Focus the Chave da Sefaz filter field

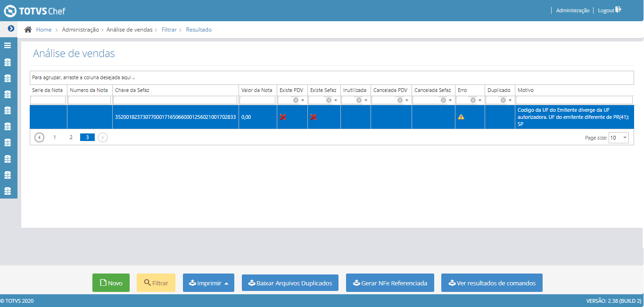click(175, 100)
